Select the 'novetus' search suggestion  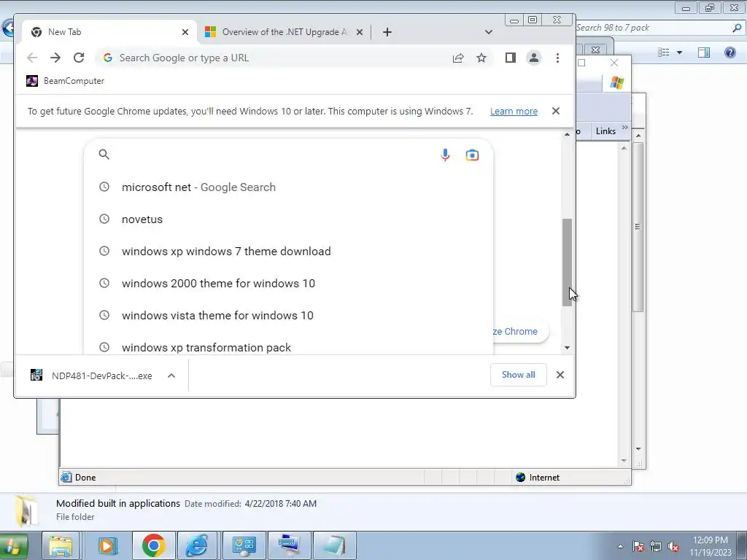[x=288, y=219]
